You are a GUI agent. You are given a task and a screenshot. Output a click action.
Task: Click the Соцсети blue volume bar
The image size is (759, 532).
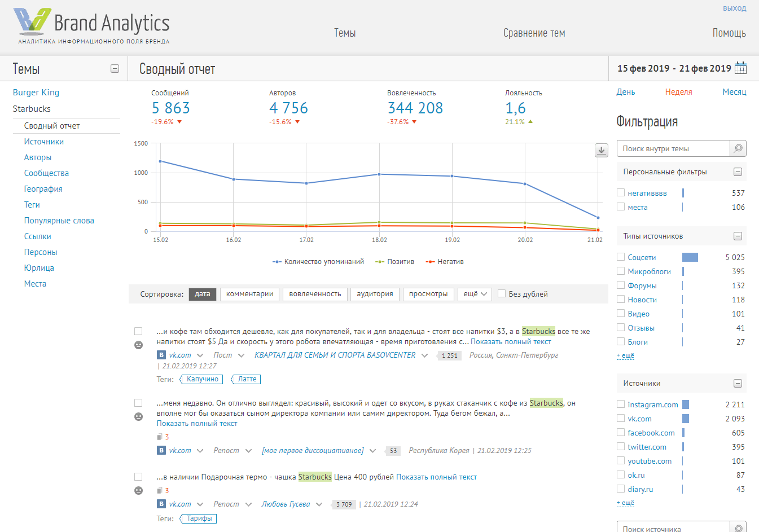click(x=690, y=257)
